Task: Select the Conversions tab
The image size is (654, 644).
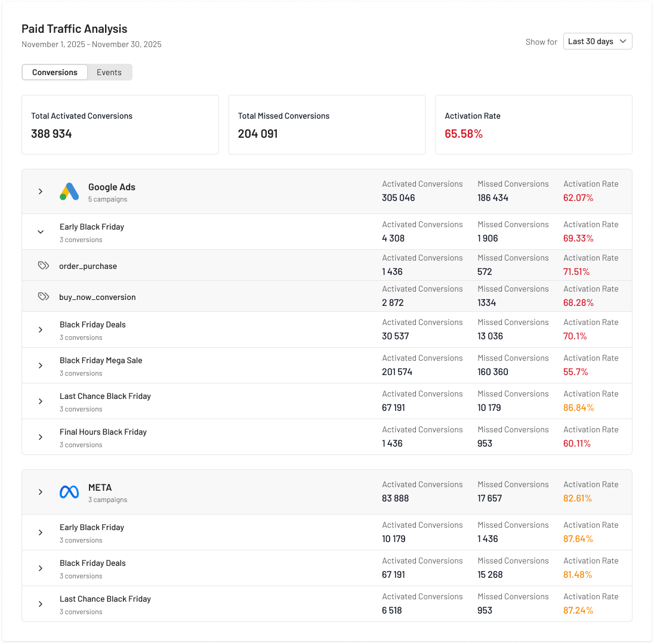Action: point(55,72)
